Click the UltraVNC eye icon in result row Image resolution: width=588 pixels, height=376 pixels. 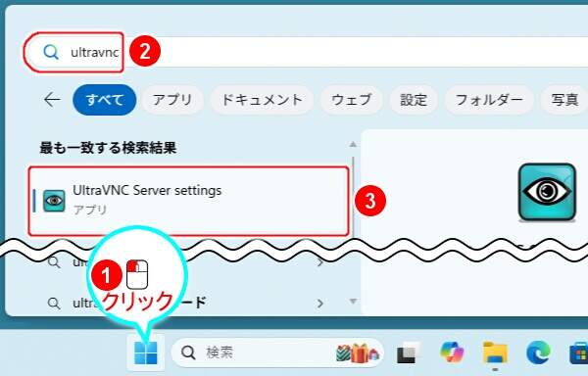(x=54, y=201)
